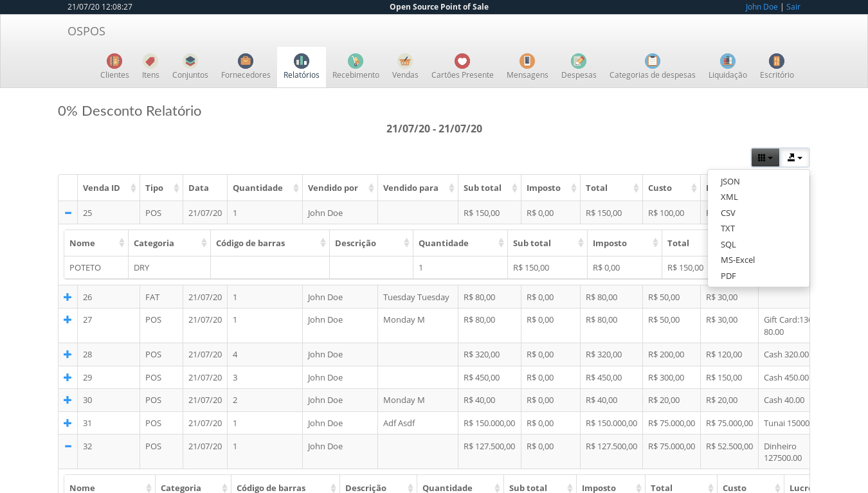This screenshot has width=868, height=493.
Task: Expand the details of sale 26
Action: 68,297
